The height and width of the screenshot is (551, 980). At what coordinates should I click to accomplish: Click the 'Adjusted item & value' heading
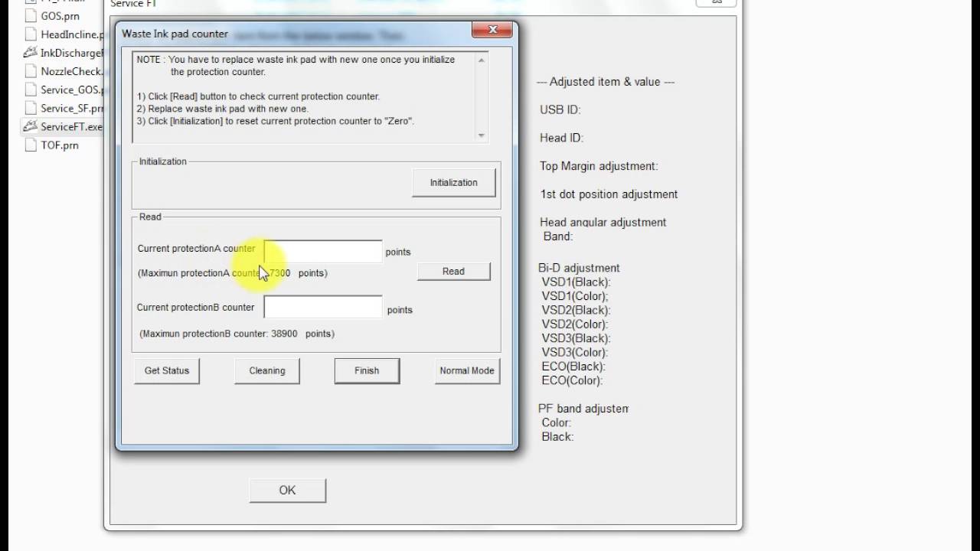tap(606, 82)
